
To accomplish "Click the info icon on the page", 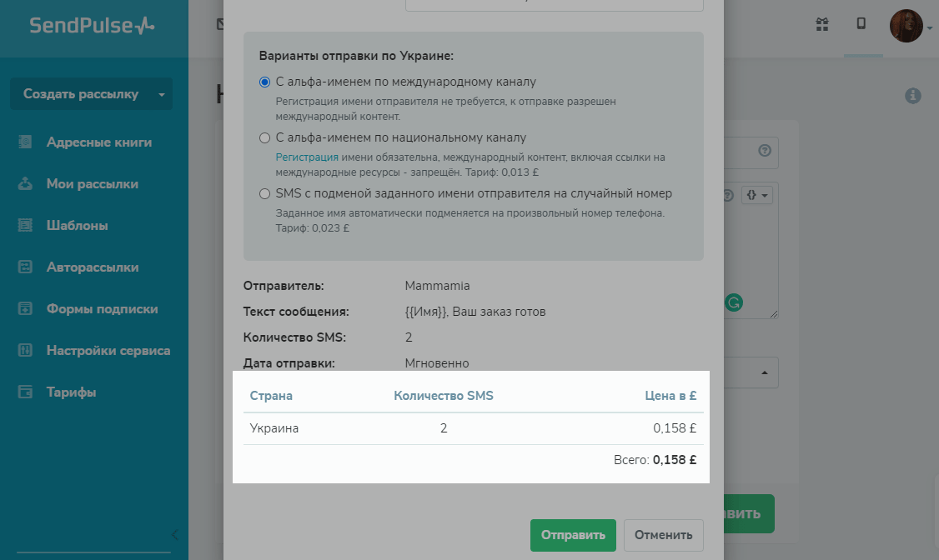I will click(913, 96).
